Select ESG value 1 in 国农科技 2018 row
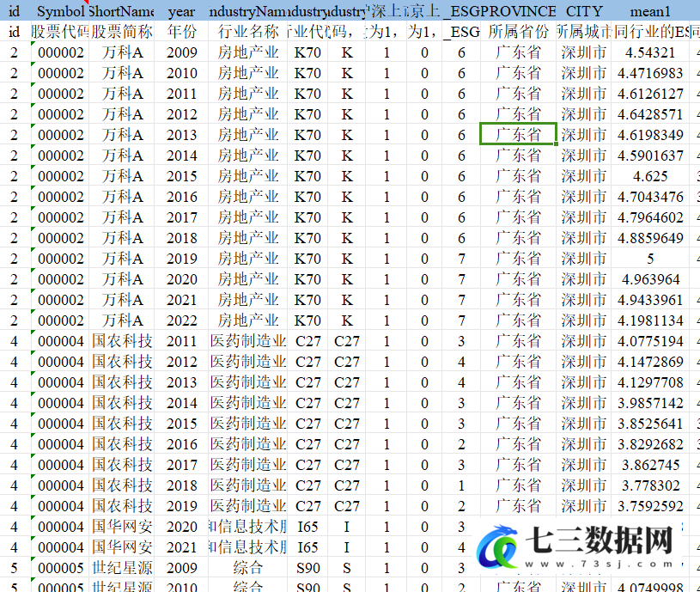The height and width of the screenshot is (592, 700). pyautogui.click(x=461, y=485)
